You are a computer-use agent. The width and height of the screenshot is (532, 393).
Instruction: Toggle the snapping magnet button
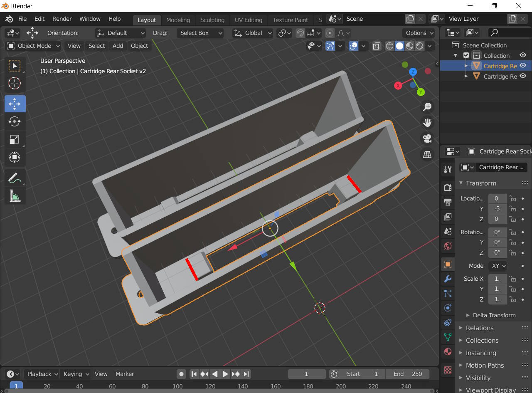[x=300, y=33]
